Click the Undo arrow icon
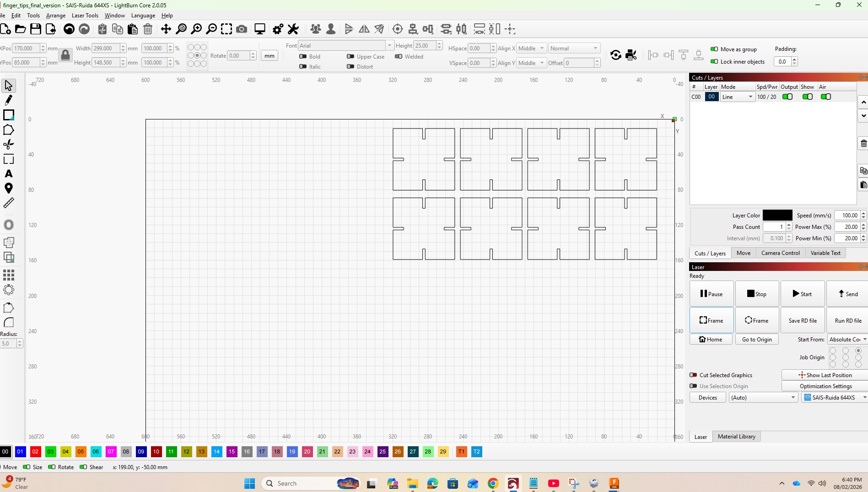This screenshot has width=868, height=492. pos(69,29)
